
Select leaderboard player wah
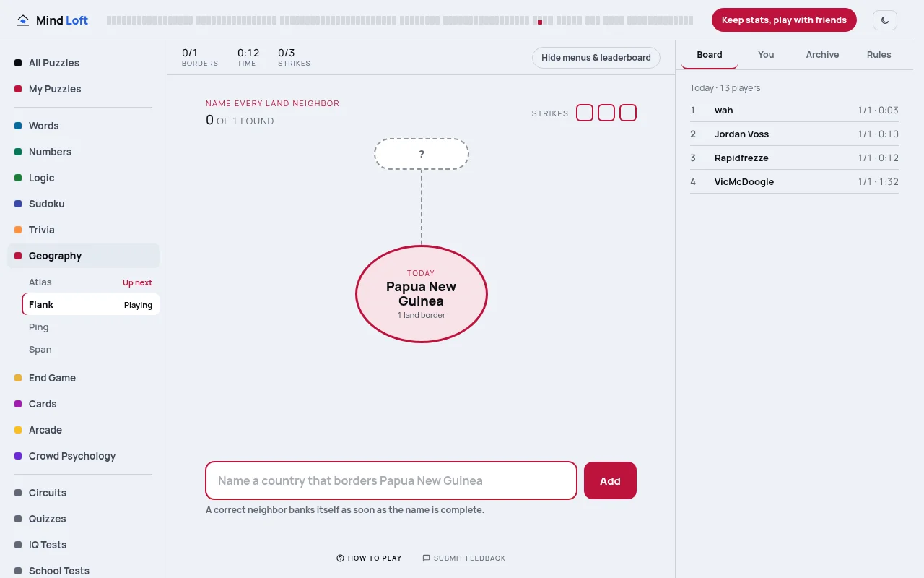794,111
